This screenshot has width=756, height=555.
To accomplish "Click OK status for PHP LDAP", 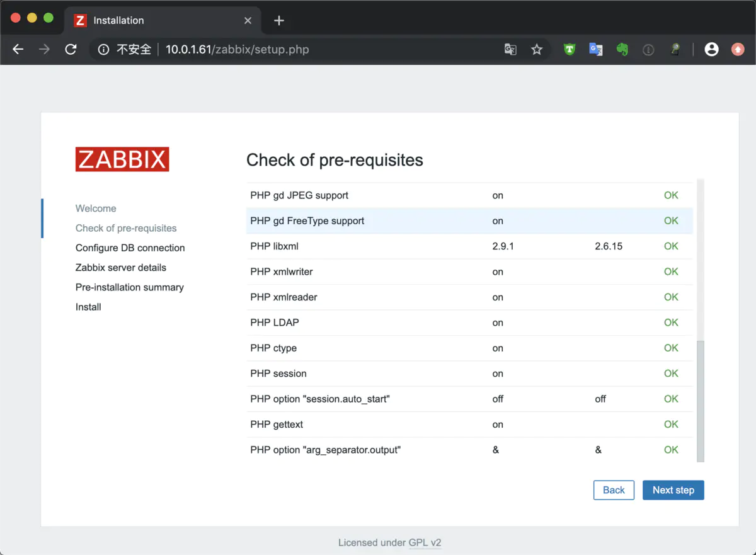I will [671, 323].
